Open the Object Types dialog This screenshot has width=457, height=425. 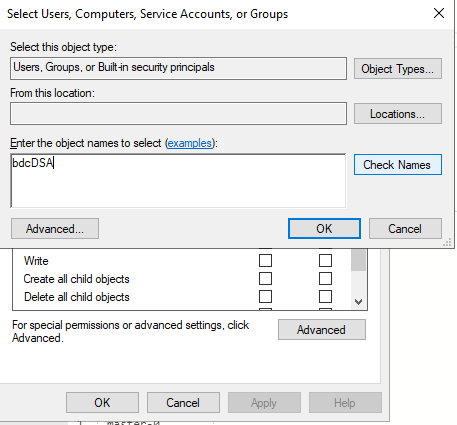point(398,69)
